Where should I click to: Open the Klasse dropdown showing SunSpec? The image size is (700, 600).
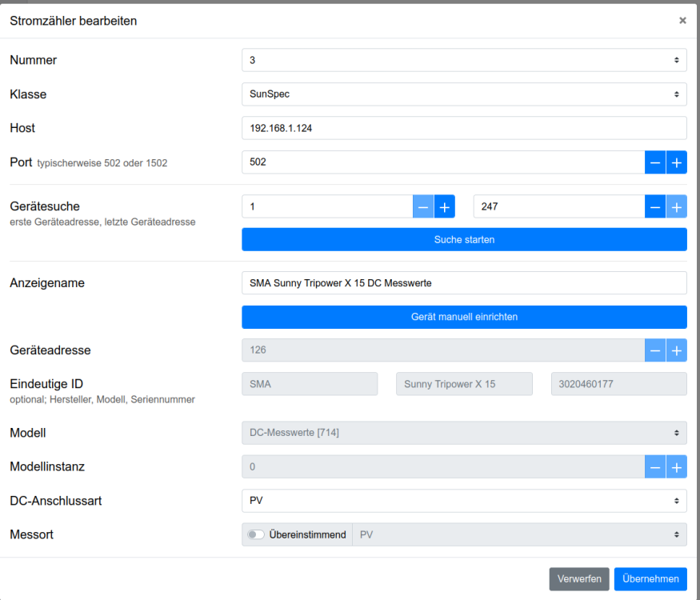[464, 94]
